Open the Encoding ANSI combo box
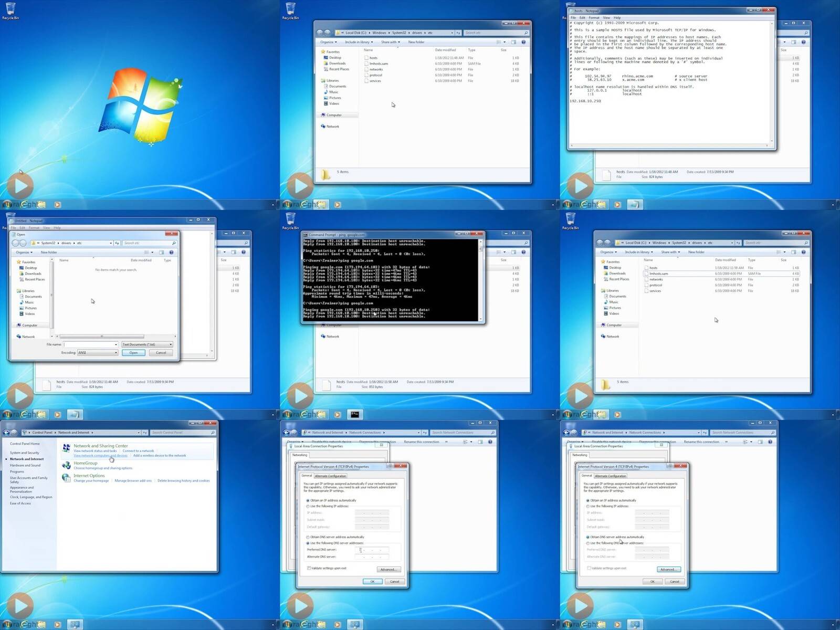 [98, 353]
